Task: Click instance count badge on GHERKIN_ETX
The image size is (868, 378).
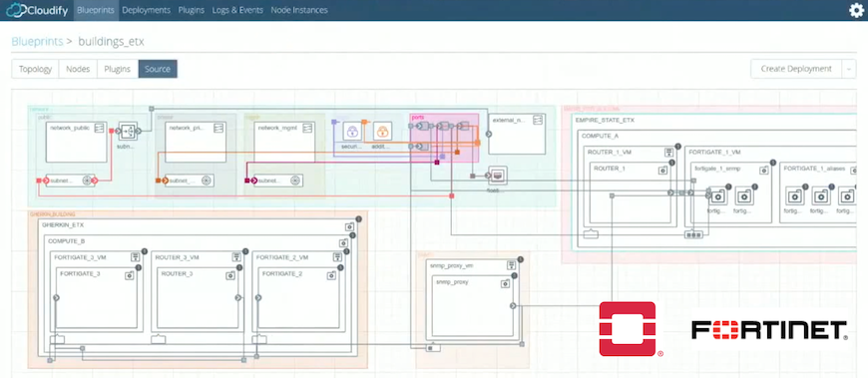Action: point(358,219)
